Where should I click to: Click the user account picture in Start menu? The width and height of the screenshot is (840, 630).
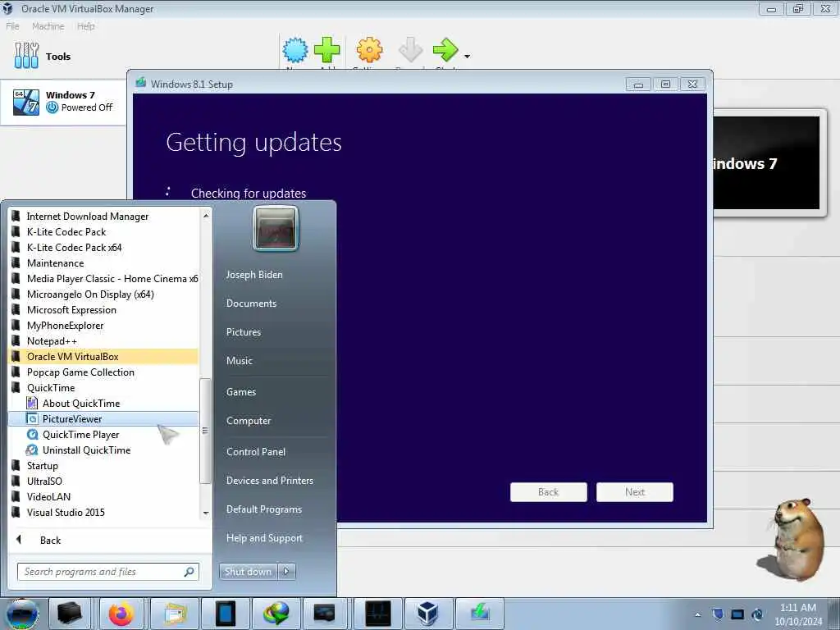(276, 228)
